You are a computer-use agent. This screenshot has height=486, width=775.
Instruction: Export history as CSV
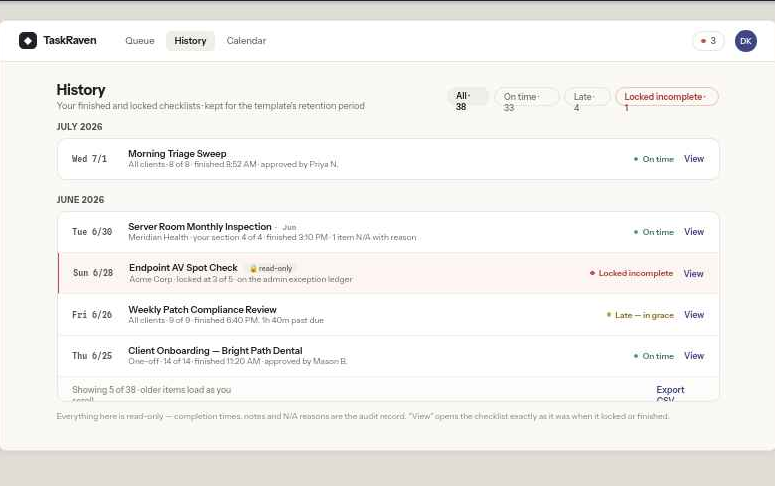[670, 394]
